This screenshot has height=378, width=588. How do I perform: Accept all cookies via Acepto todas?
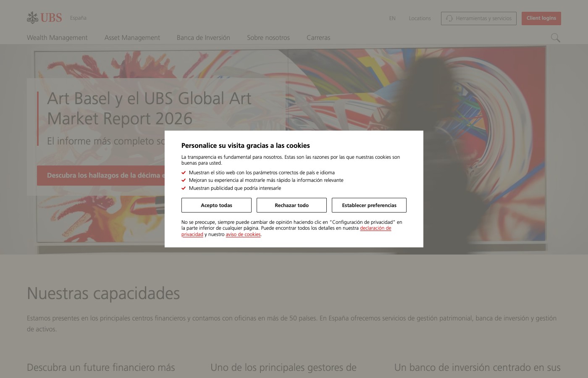click(216, 205)
